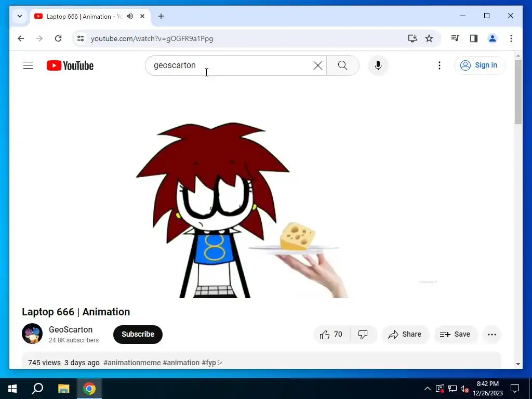This screenshot has width=532, height=399.
Task: Open more actions ellipsis beside Save
Action: 491,335
